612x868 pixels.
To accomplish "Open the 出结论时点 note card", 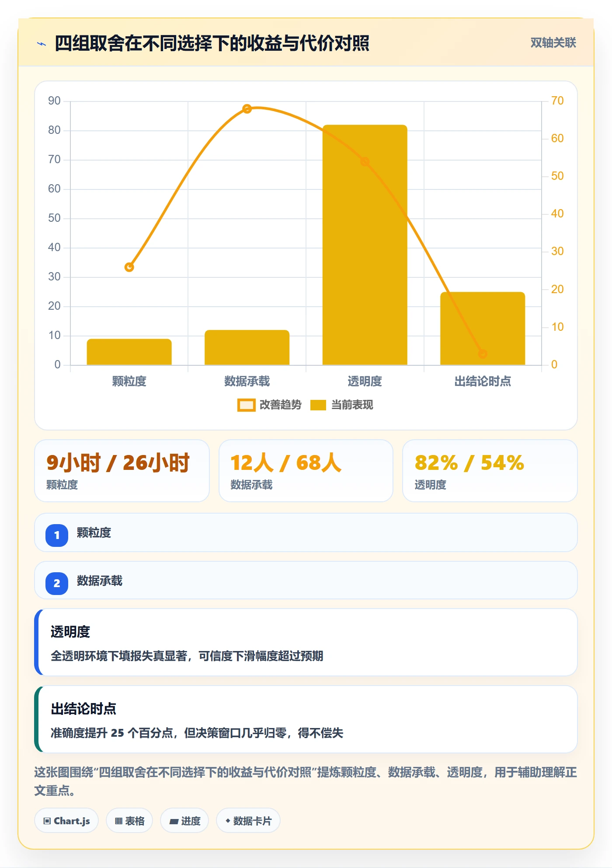I will click(306, 719).
